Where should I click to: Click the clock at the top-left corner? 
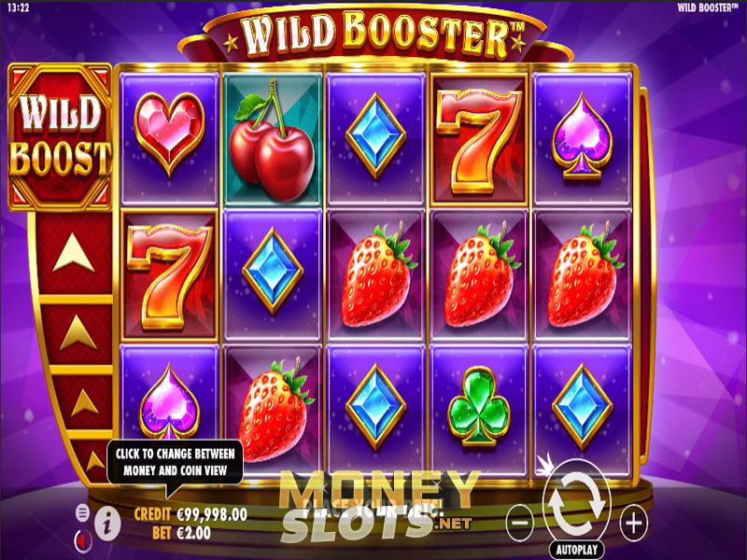[19, 8]
